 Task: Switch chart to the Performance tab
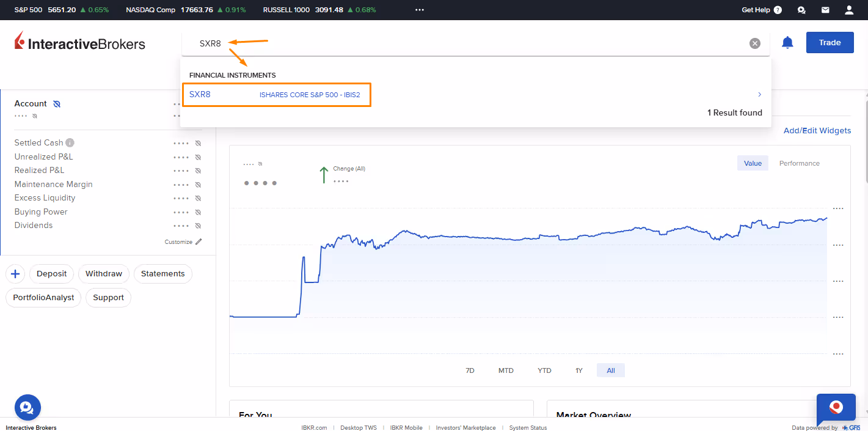[800, 163]
